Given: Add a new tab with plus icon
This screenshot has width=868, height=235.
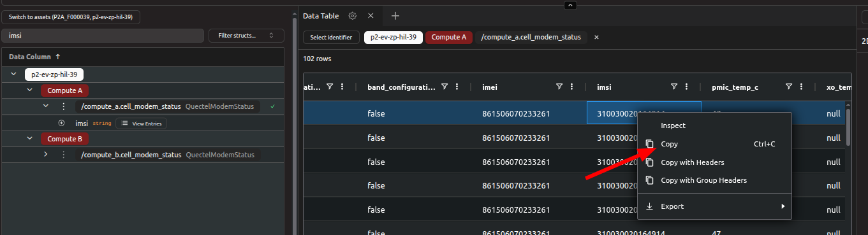Looking at the screenshot, I should [395, 15].
